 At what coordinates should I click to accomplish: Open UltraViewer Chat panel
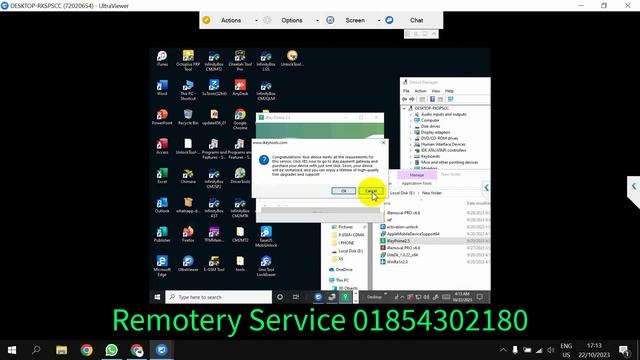(x=416, y=20)
